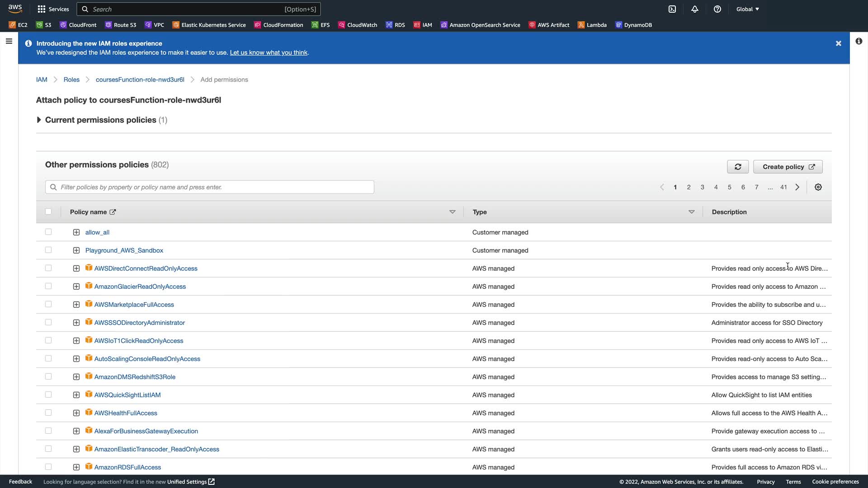Image resolution: width=868 pixels, height=488 pixels.
Task: Dismiss the IAM roles experience banner
Action: 839,43
